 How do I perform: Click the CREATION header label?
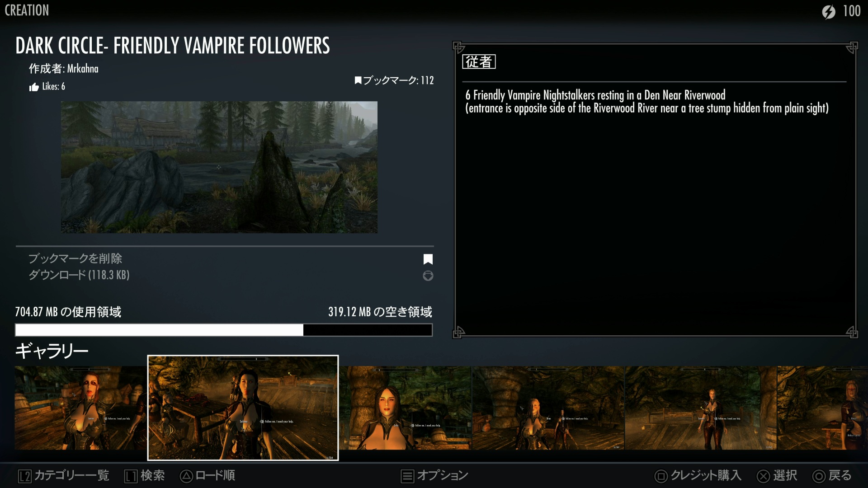pos(27,10)
